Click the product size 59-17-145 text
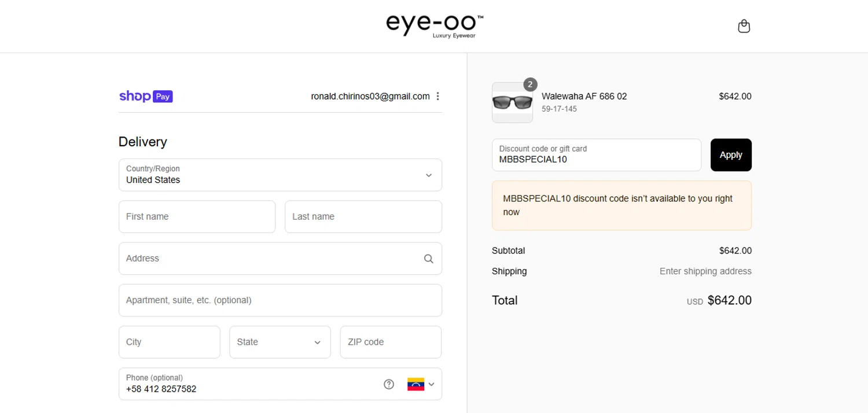Viewport: 868px width, 413px height. tap(559, 109)
